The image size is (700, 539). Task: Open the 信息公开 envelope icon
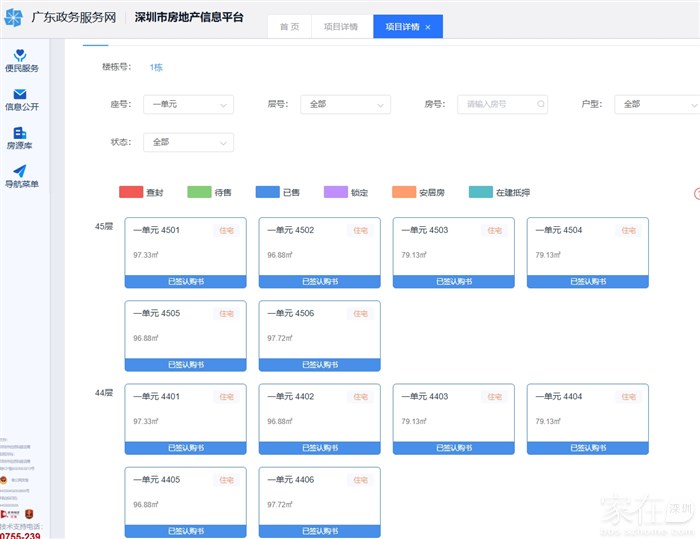point(20,94)
